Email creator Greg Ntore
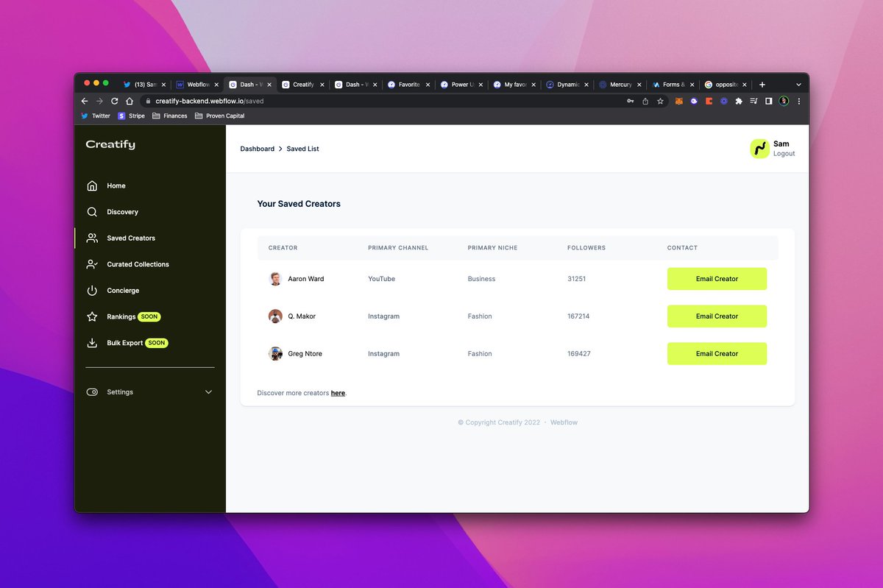This screenshot has width=883, height=588. pyautogui.click(x=717, y=354)
